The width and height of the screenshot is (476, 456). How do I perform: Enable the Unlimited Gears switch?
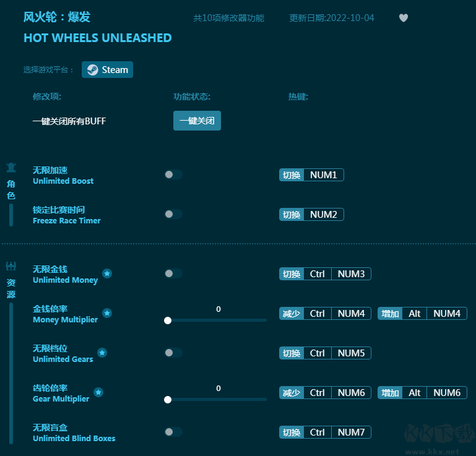click(x=173, y=353)
